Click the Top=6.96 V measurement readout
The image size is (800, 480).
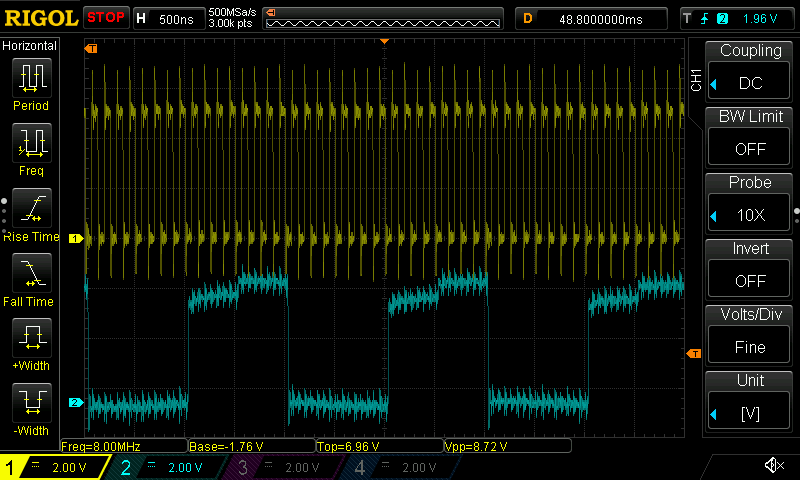(x=380, y=446)
